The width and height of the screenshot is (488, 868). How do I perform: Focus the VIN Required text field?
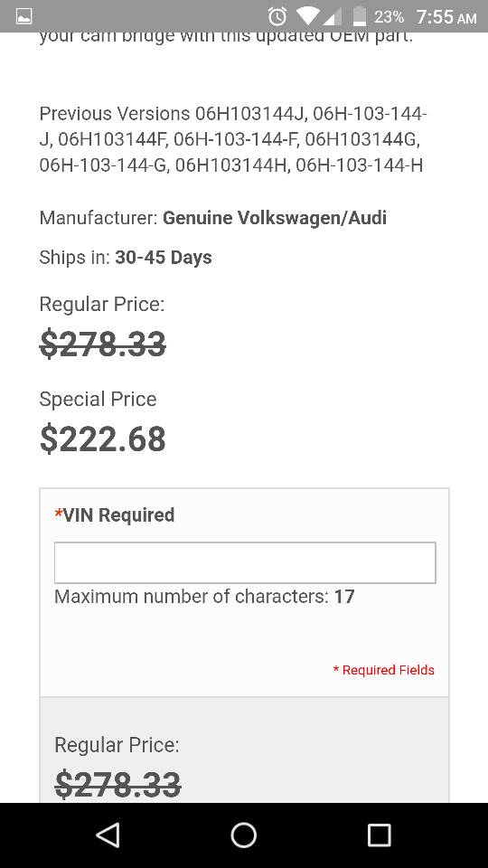click(245, 562)
